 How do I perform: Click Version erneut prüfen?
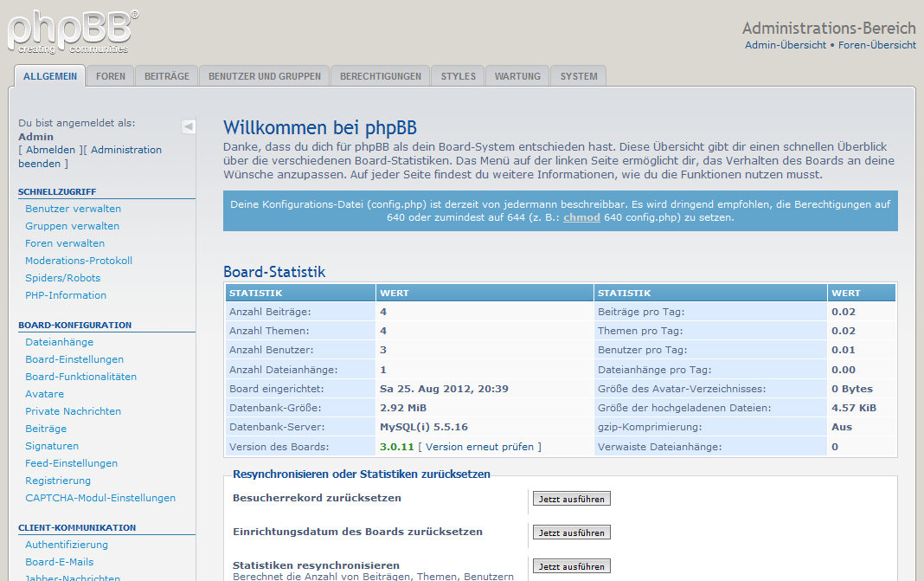(480, 447)
